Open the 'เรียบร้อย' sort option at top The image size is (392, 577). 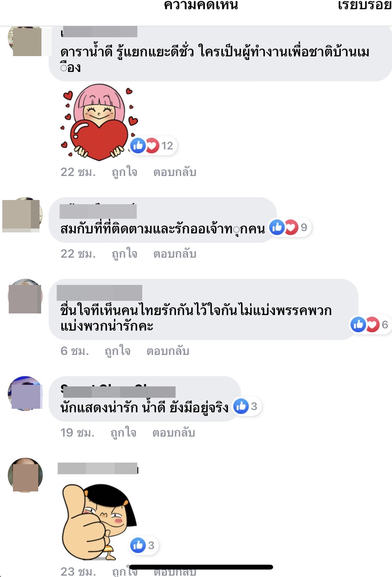pyautogui.click(x=364, y=5)
